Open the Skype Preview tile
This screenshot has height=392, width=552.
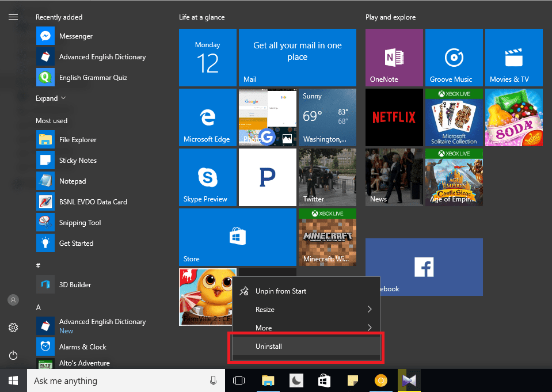(208, 177)
